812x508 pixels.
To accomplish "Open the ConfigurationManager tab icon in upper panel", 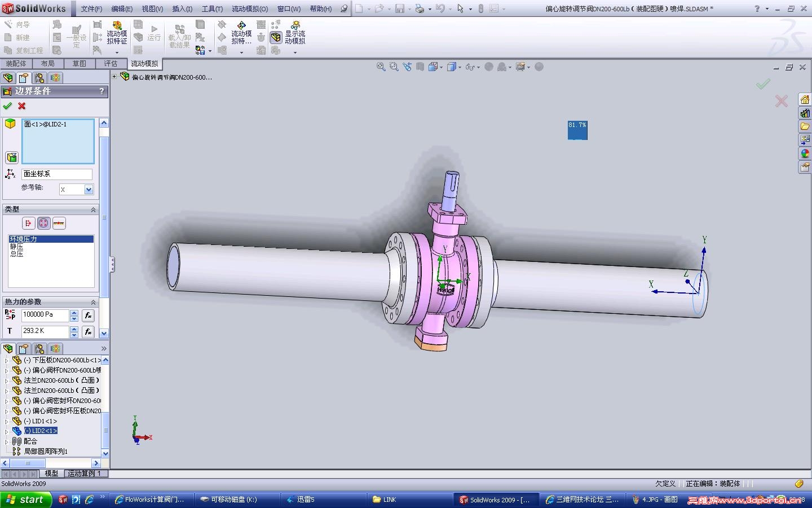I will [x=39, y=78].
